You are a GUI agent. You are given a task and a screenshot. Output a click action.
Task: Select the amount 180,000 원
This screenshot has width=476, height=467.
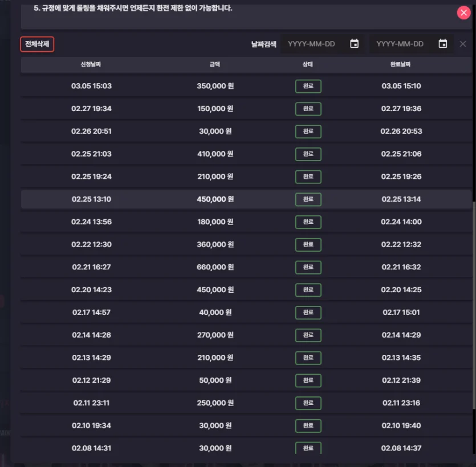[215, 222]
